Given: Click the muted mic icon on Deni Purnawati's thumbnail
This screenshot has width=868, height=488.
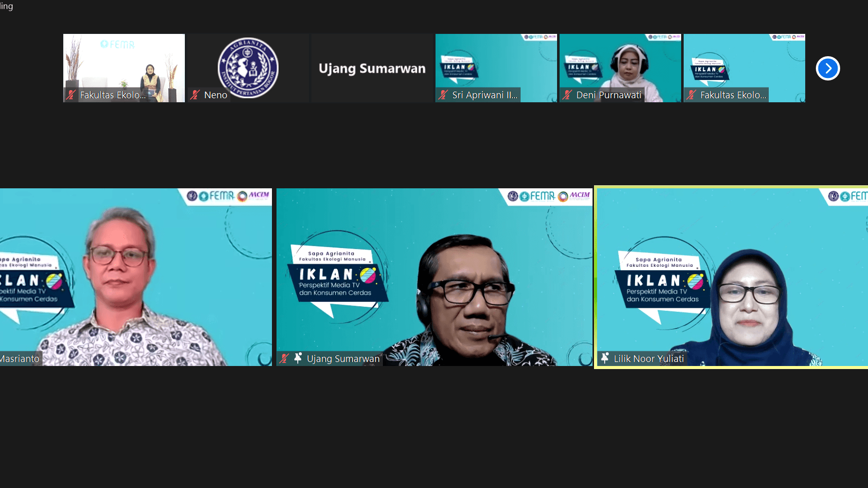Looking at the screenshot, I should click(568, 95).
